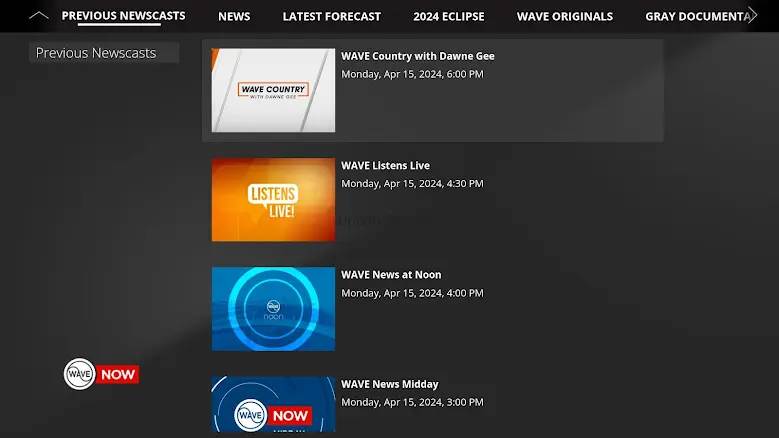Click date Monday, Apr 15, 2024, 3:00 PM
779x438 pixels.
(412, 402)
